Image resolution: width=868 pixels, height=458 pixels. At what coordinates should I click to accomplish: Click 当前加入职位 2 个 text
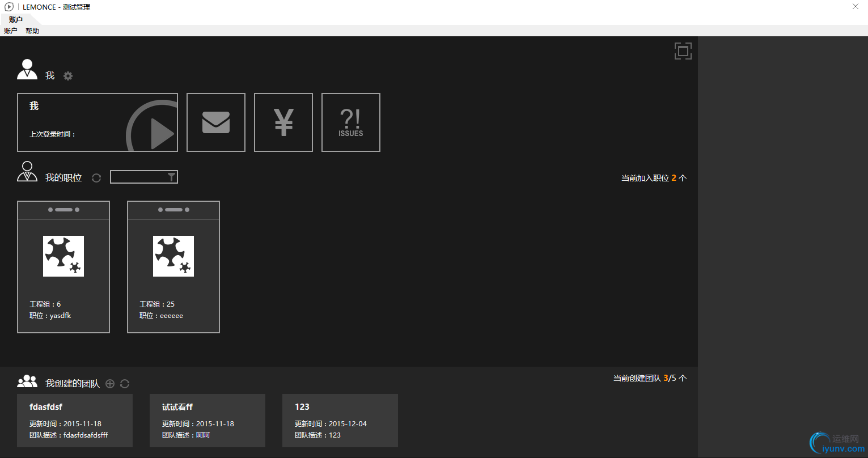pyautogui.click(x=654, y=178)
